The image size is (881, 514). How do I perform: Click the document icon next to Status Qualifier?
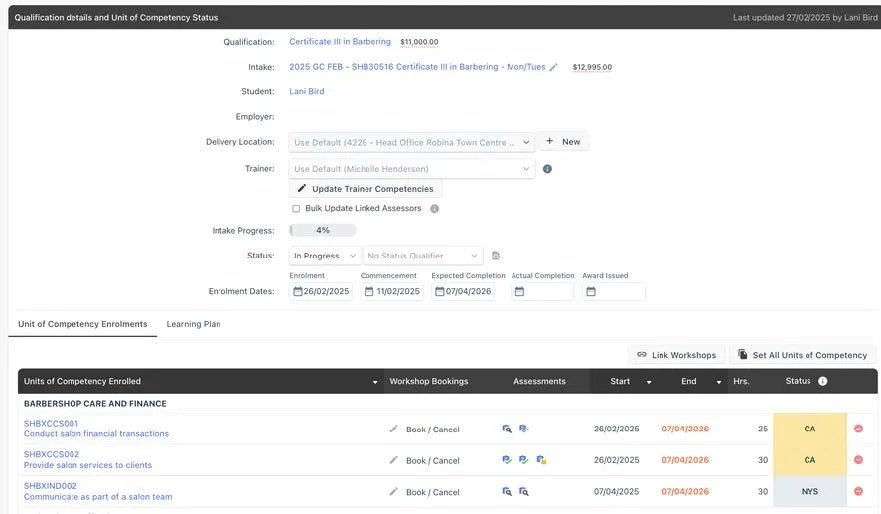coord(496,256)
